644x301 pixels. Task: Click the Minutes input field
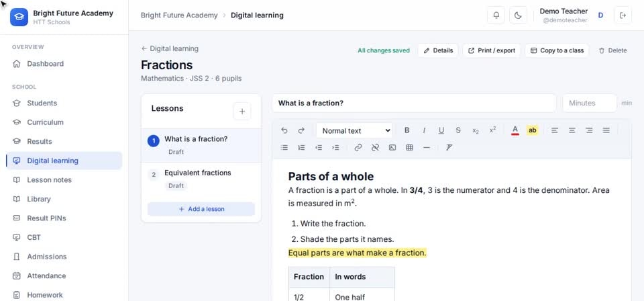pyautogui.click(x=590, y=103)
